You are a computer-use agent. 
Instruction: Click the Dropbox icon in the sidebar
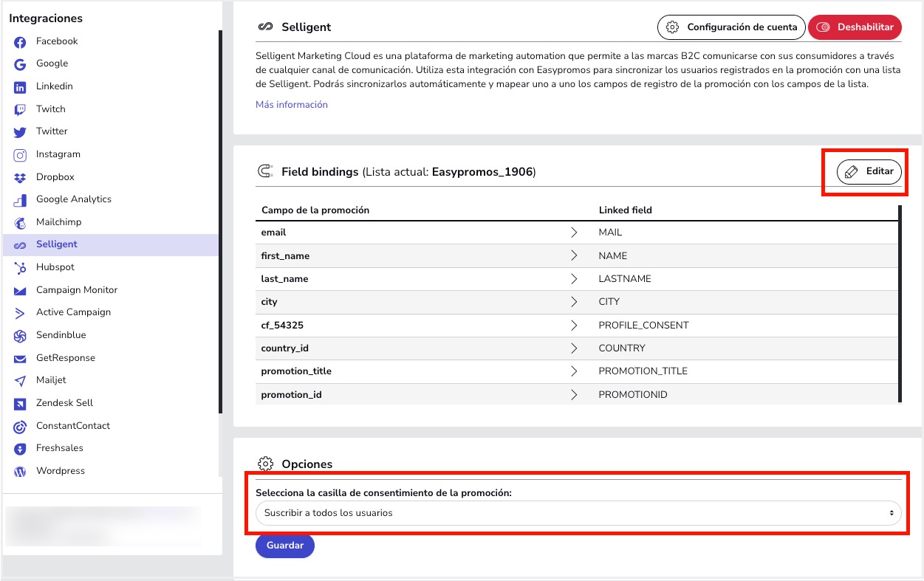[x=21, y=178]
